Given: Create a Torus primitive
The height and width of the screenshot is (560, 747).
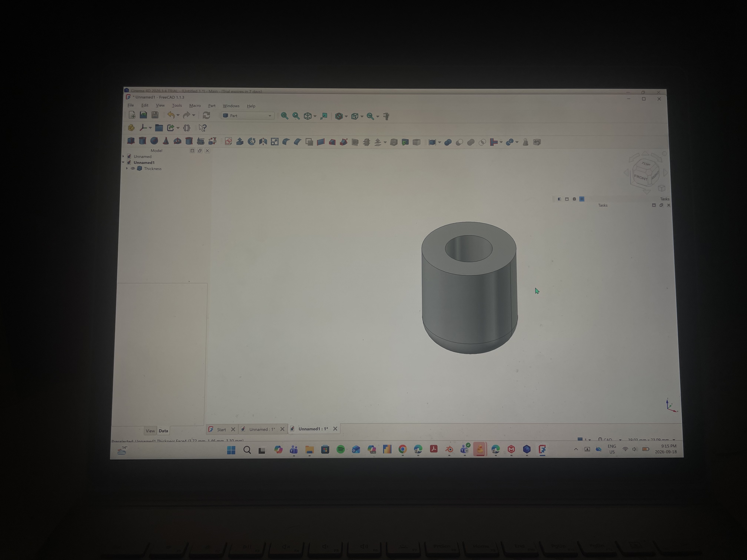Looking at the screenshot, I should 177,141.
